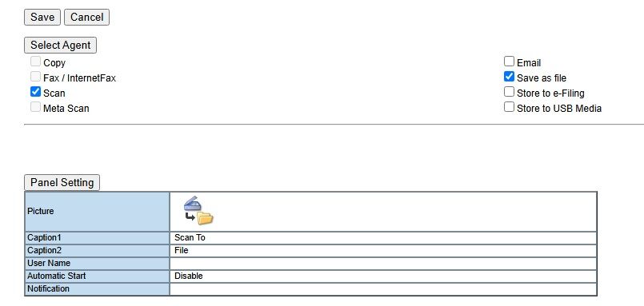Screen dimensions: 644x306
Task: Toggle the Copy checkbox
Action: (36, 62)
